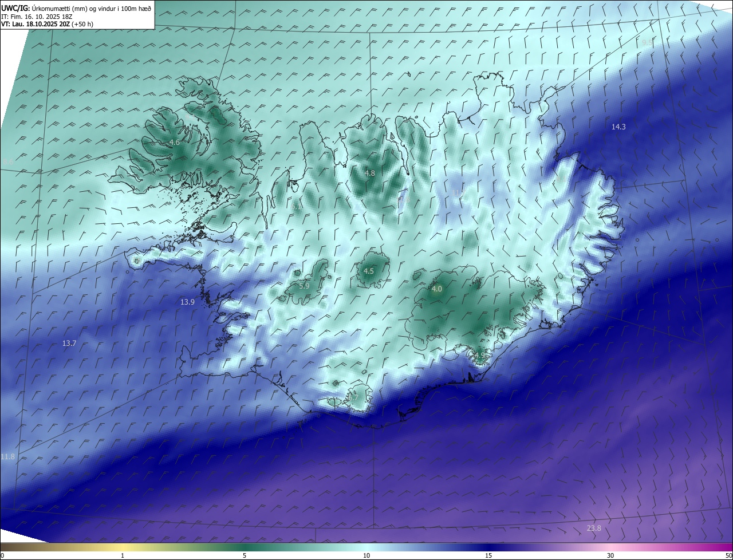Click the initial time line 'IT: Fim. 16. 10. 2025 18Z'
This screenshot has height=560, width=733.
[37, 16]
